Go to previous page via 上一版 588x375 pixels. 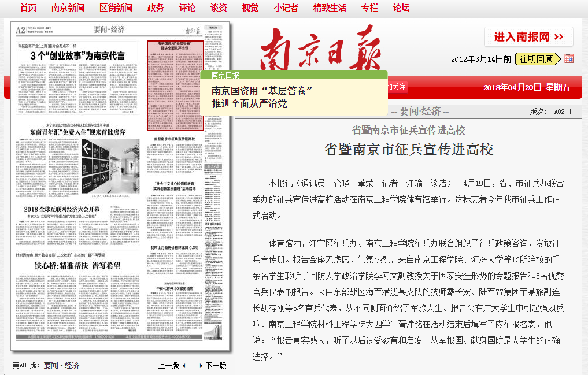point(171,365)
